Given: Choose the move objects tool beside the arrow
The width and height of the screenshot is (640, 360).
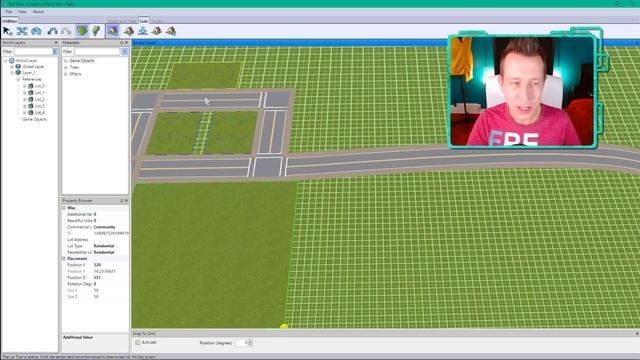Looking at the screenshot, I should point(22,31).
